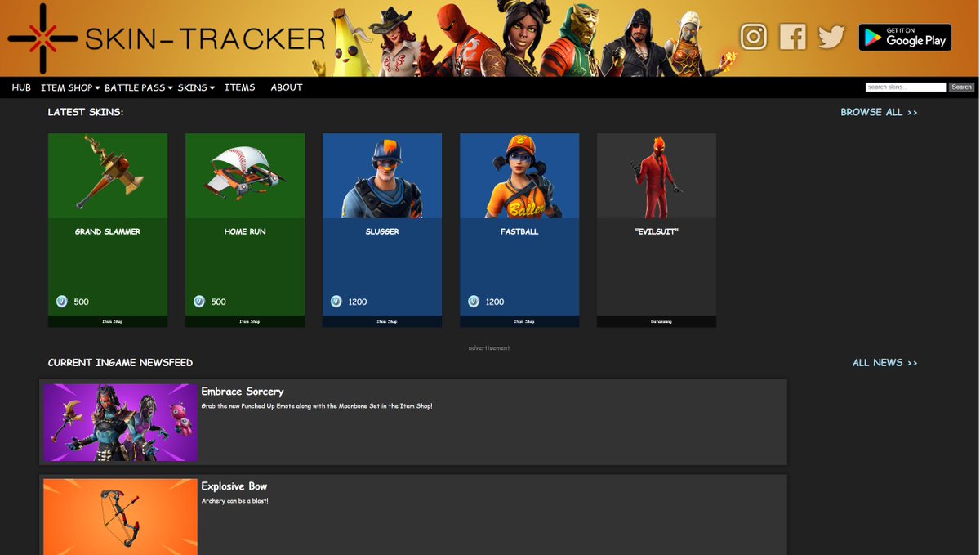Click the 1200 price on Fastball card
Viewport: 980px width, 555px height.
tap(495, 302)
